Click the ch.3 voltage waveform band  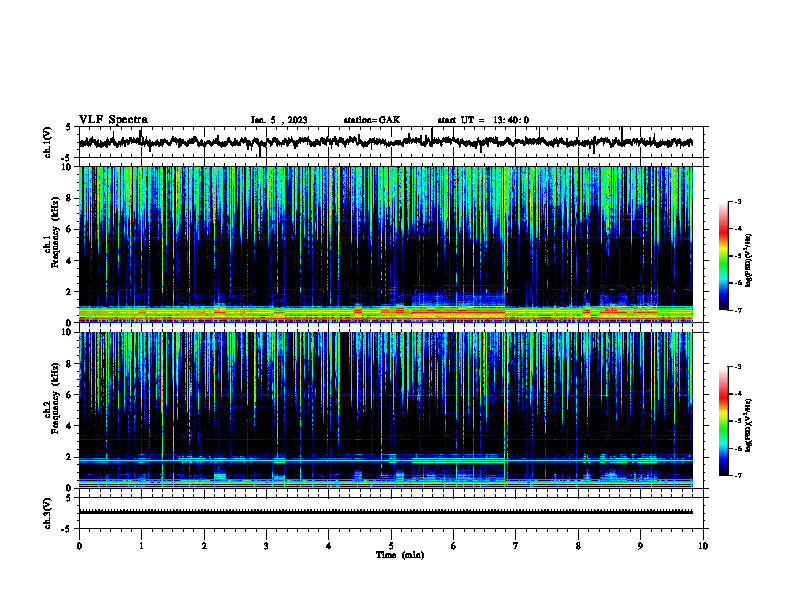(385, 512)
